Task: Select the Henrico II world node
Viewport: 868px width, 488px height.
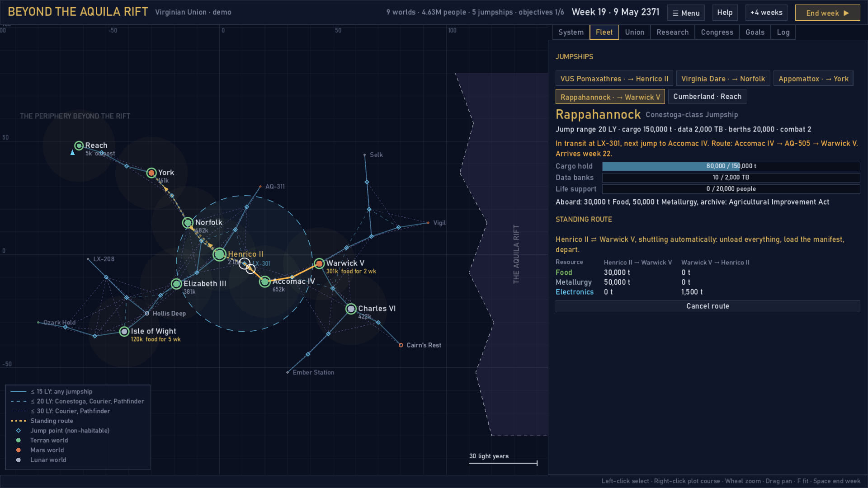Action: click(x=219, y=254)
